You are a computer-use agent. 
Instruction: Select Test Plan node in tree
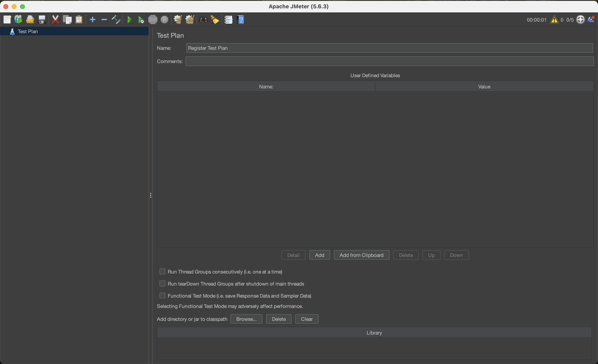(28, 32)
